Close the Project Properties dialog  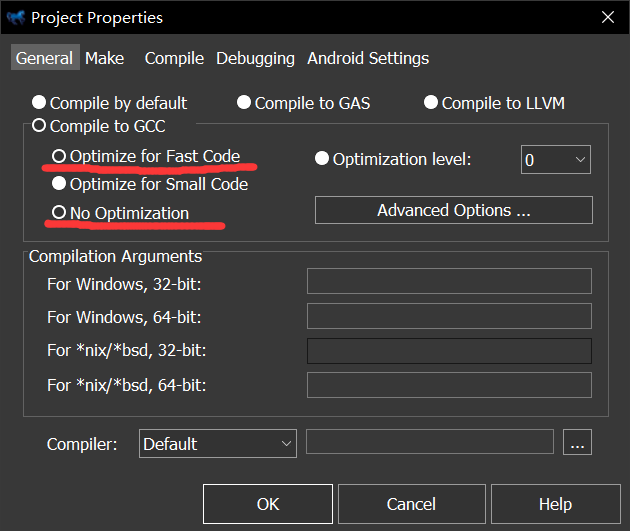pos(608,17)
